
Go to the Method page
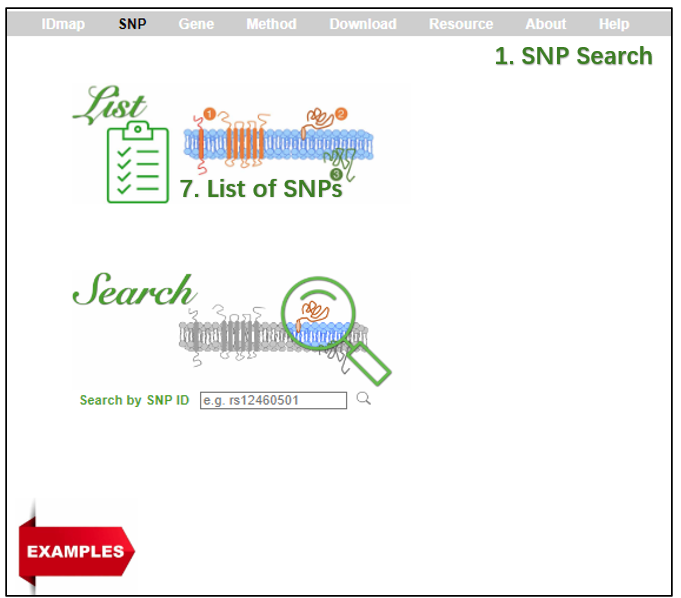pyautogui.click(x=271, y=24)
